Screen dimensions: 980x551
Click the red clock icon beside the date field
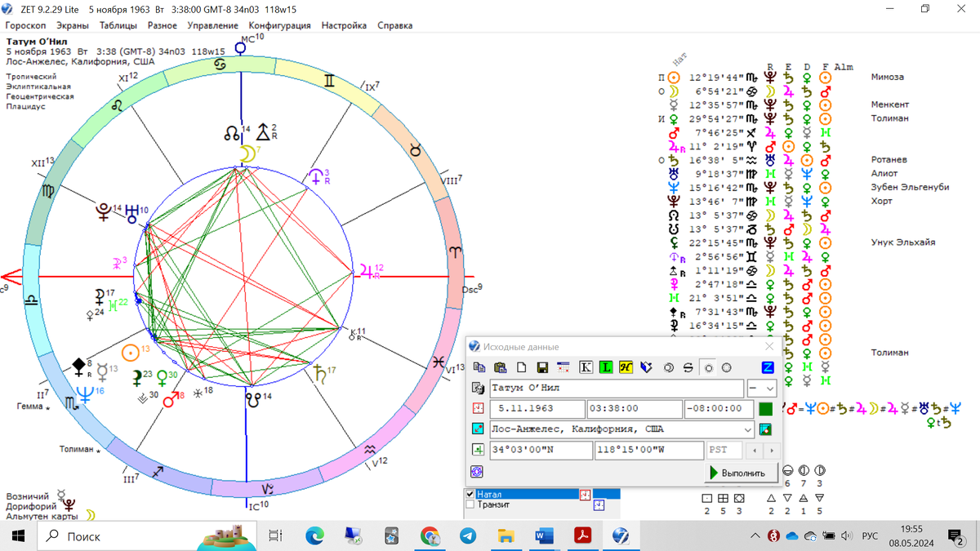click(479, 409)
